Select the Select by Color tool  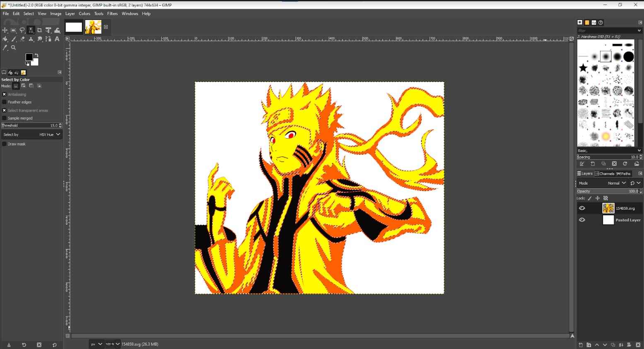(x=31, y=30)
